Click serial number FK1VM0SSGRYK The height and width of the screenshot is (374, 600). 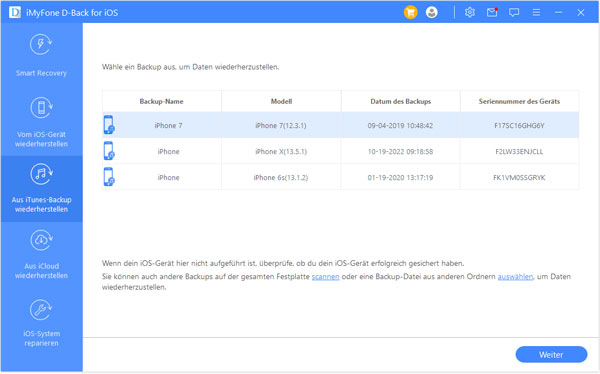pyautogui.click(x=519, y=178)
